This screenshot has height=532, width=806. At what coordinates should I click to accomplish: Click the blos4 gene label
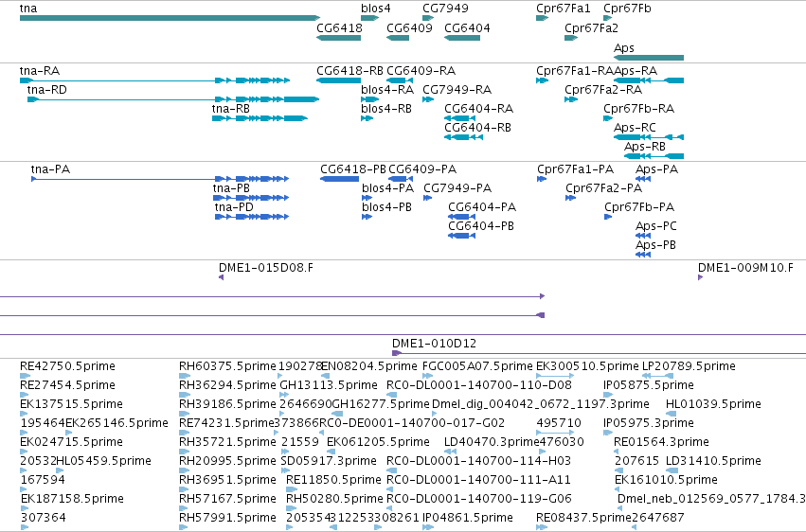(376, 9)
